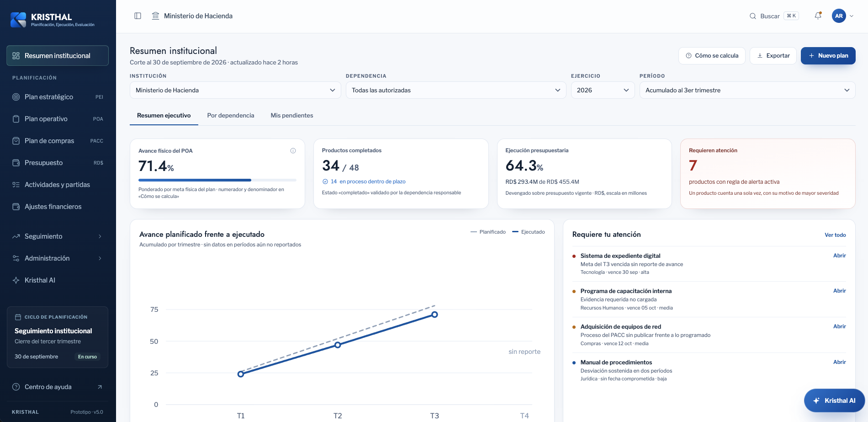Screen dimensions: 868x422
Task: Open the Ejercicio 2026 dropdown
Action: [603, 90]
